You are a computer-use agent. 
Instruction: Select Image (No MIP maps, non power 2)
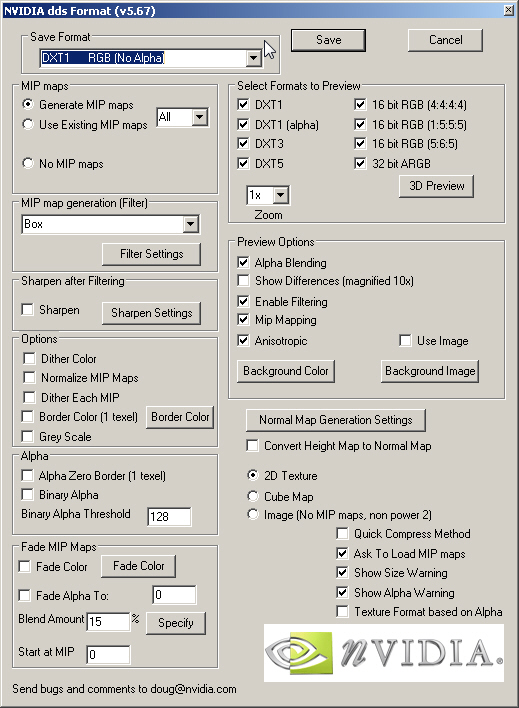pos(252,514)
